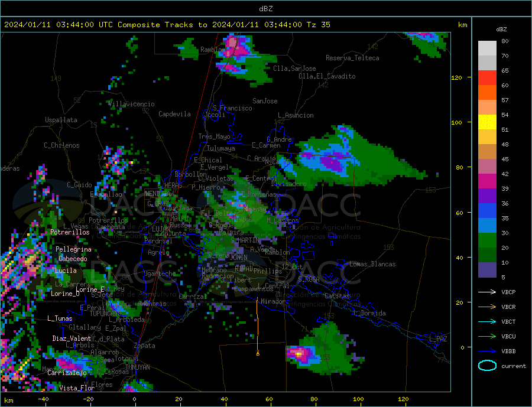The height and width of the screenshot is (407, 532).
Task: Pick the bright yellow swatch in dBZ scale
Action: coord(487,122)
